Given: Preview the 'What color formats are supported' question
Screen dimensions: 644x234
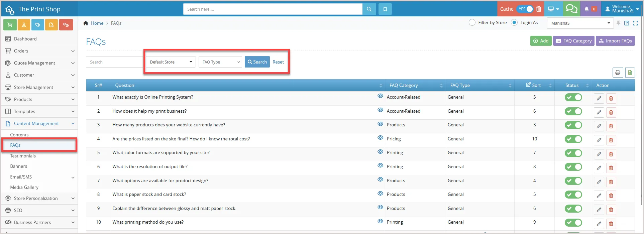Looking at the screenshot, I should click(x=380, y=152).
